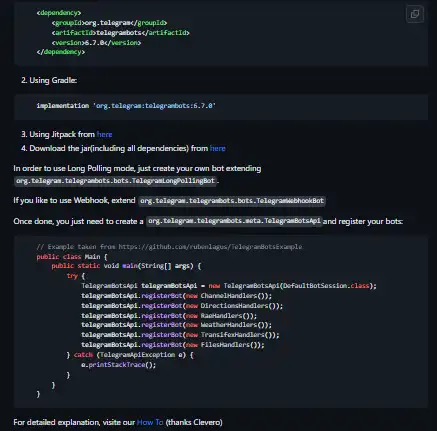Click the Gradle implementation code line
Viewport: 437px width, 431px height.
[x=126, y=106]
